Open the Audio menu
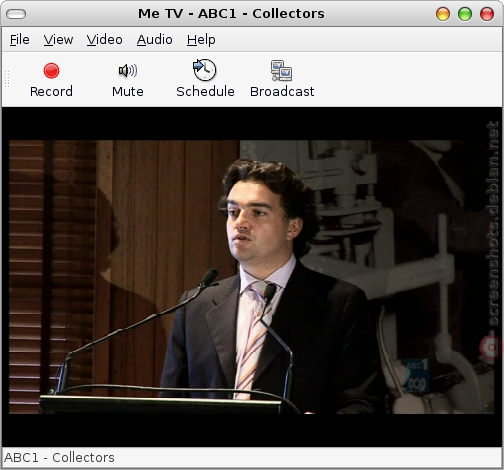 [x=155, y=40]
